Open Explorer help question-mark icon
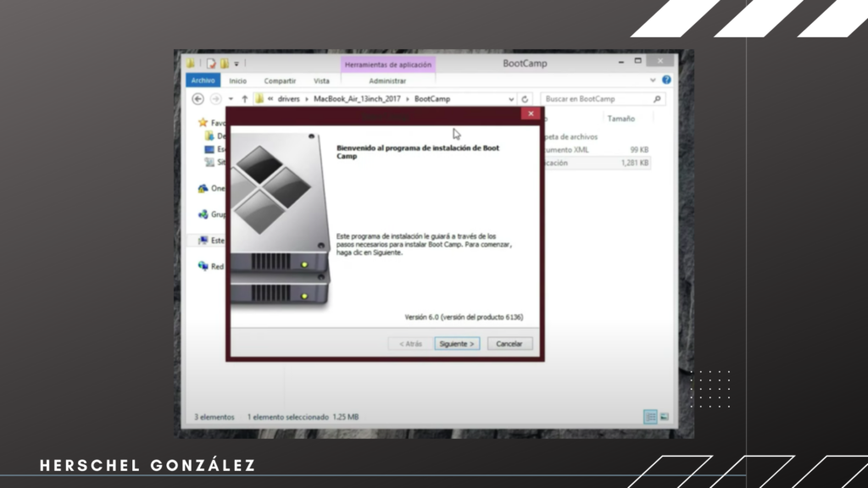 coord(666,80)
